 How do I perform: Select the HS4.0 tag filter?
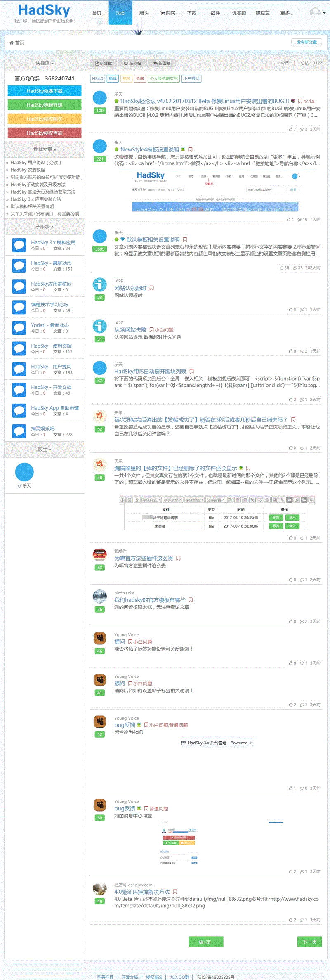point(98,78)
